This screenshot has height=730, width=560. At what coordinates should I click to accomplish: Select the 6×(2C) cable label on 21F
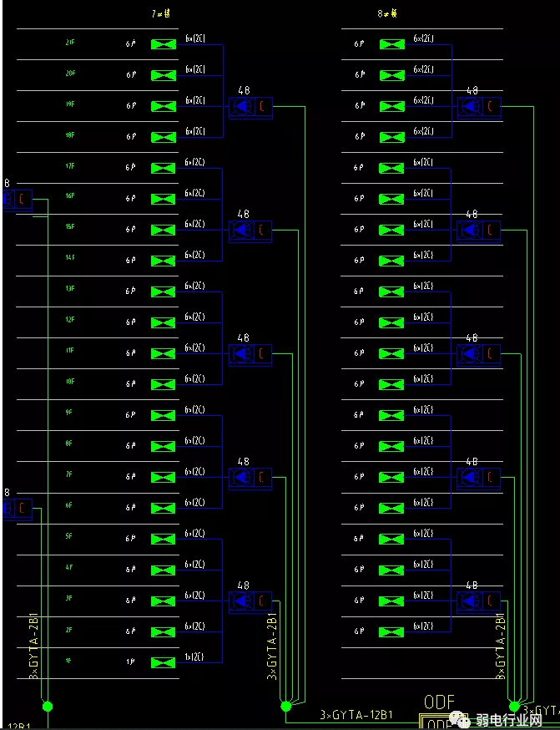point(194,39)
